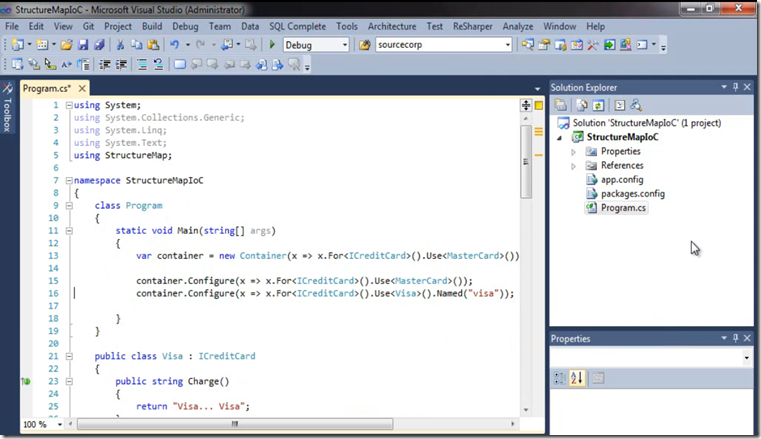
Task: Click the Add New Item toolbar icon
Action: 42,45
